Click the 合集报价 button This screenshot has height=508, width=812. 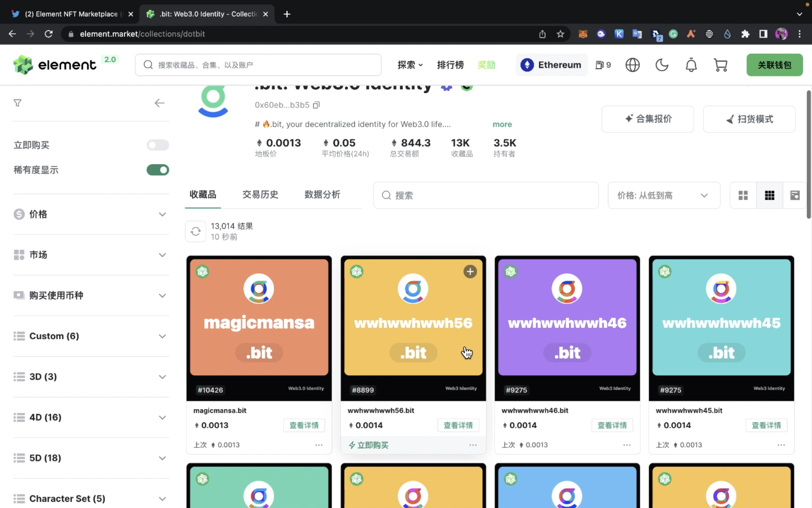coord(648,119)
